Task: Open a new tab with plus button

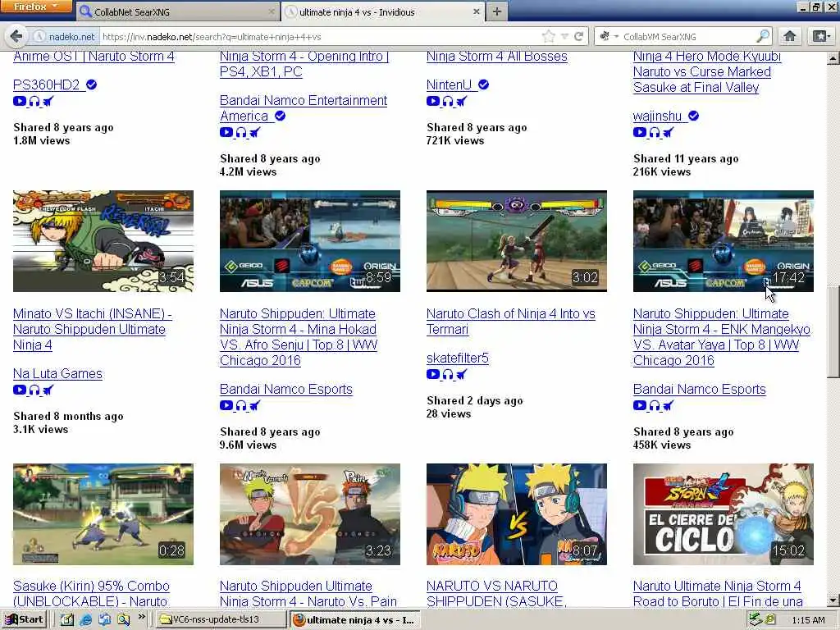Action: click(x=496, y=11)
